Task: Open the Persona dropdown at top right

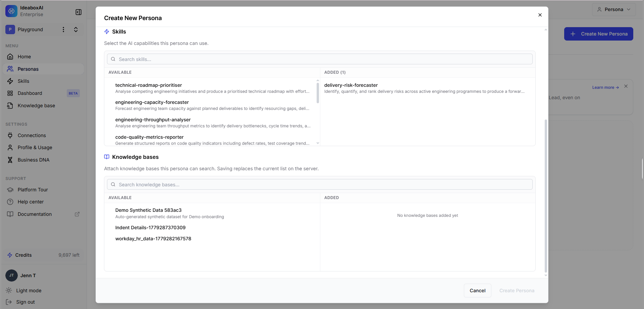Action: (614, 9)
